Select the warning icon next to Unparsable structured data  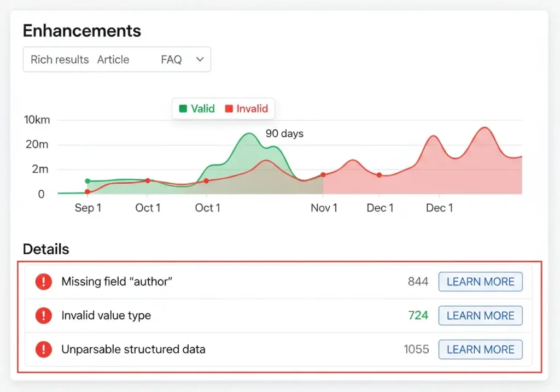[43, 349]
